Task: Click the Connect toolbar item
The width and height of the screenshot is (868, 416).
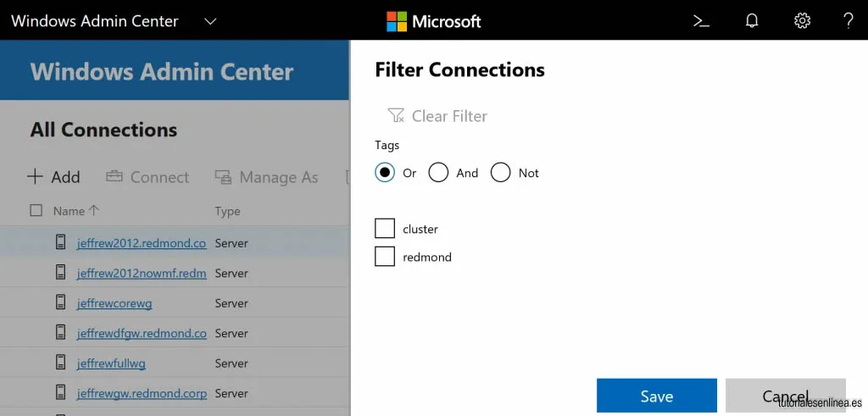Action: coord(147,177)
